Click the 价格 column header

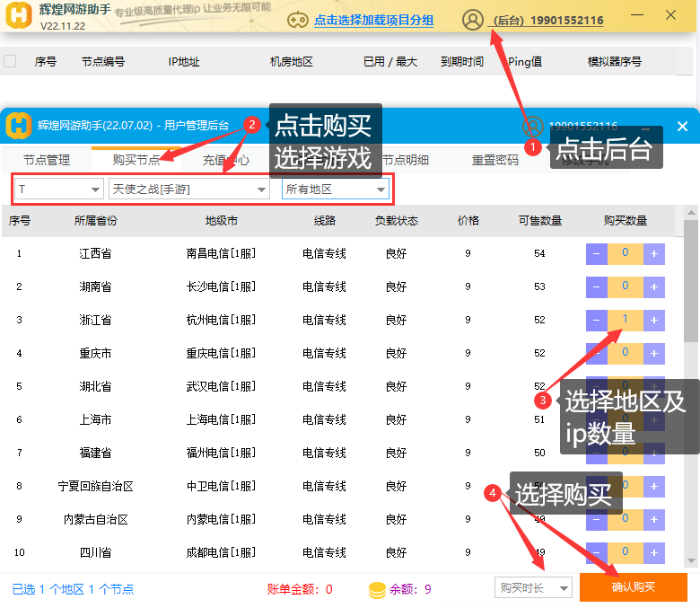(x=468, y=220)
